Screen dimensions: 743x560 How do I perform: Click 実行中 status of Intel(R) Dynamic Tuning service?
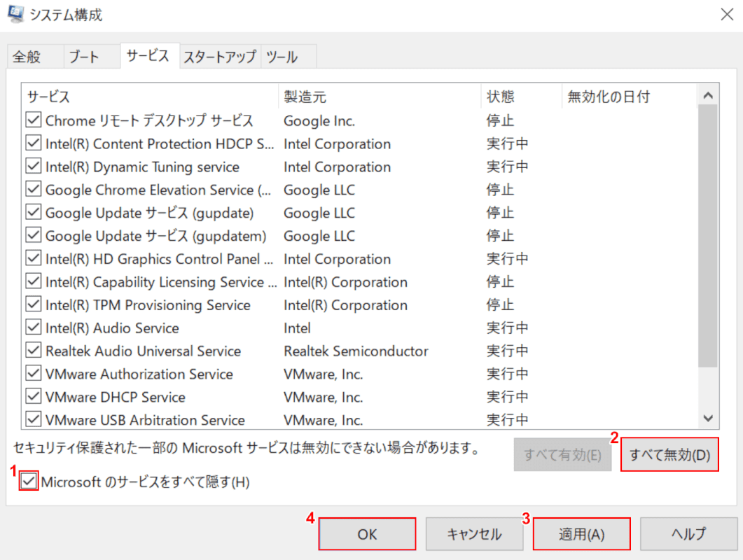(508, 167)
